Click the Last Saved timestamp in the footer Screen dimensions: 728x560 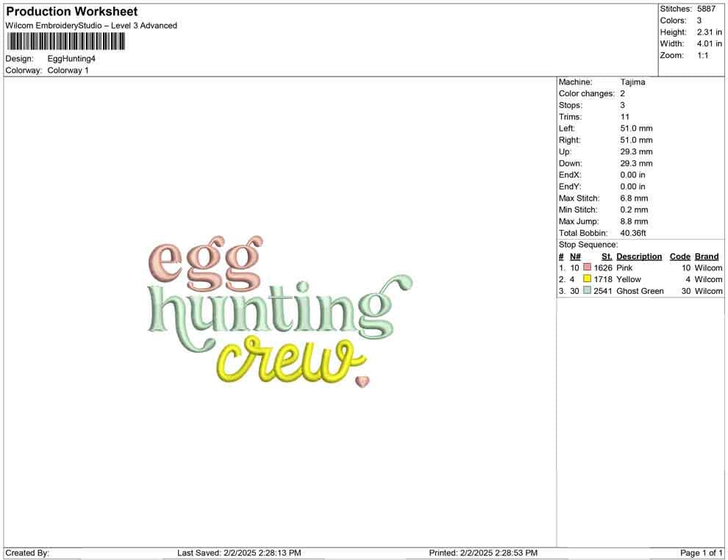click(240, 553)
